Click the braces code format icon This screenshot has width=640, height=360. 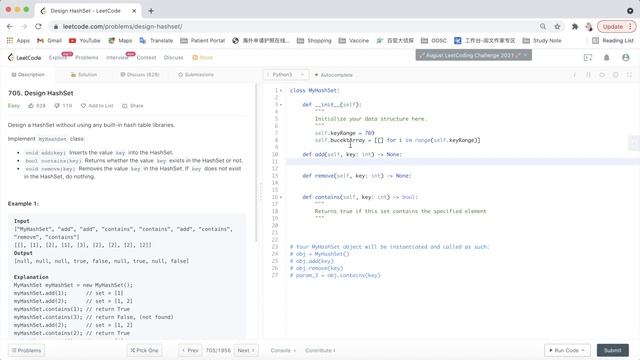588,75
